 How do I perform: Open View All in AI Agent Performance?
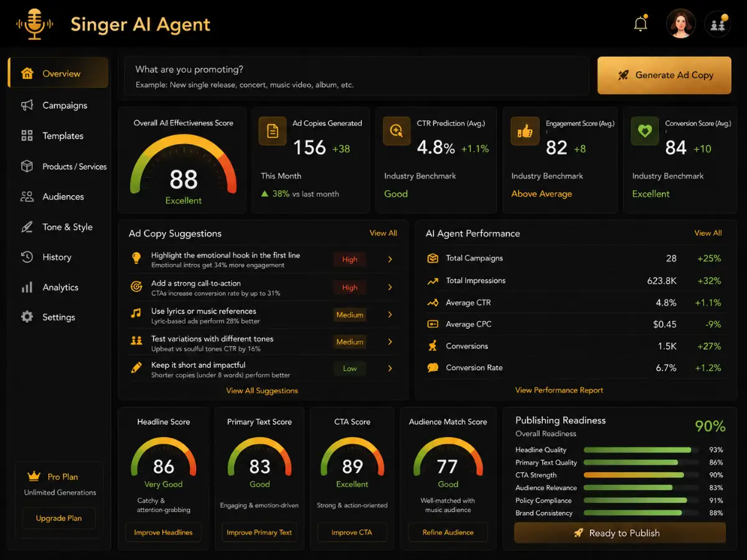point(708,233)
